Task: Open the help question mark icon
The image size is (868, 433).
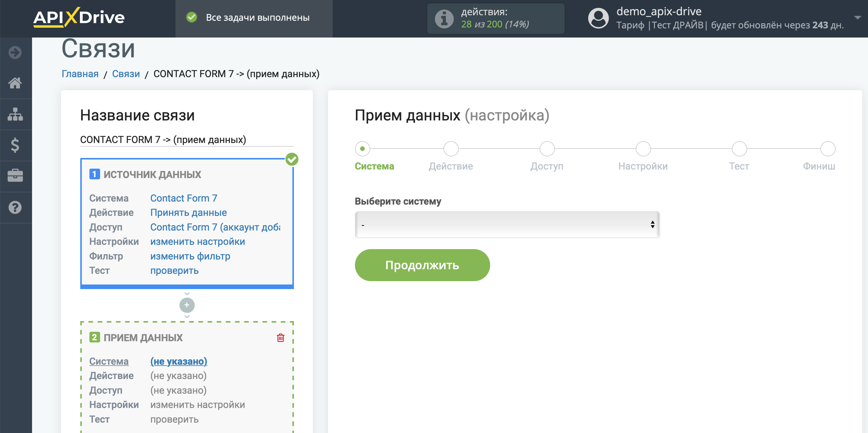Action: (15, 207)
